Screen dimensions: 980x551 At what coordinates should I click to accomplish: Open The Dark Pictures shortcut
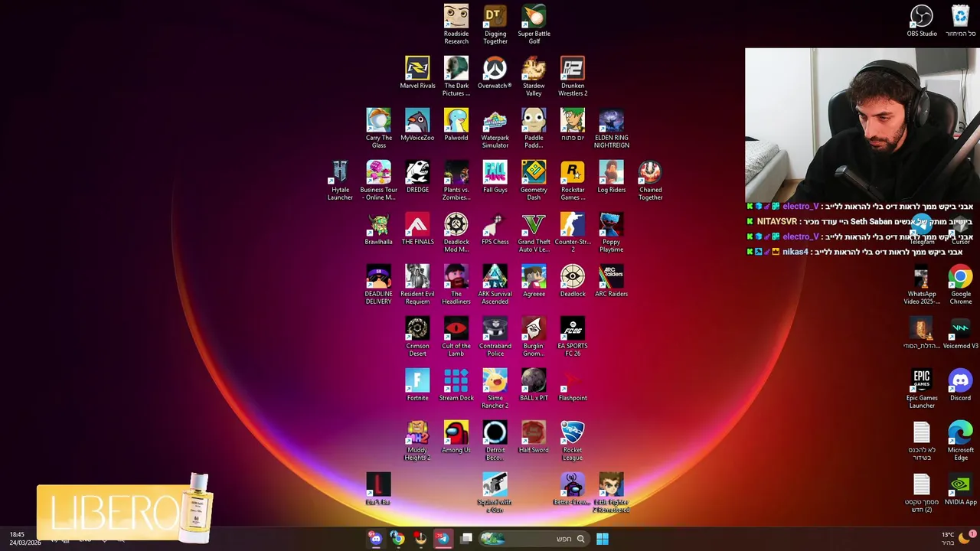pyautogui.click(x=456, y=77)
